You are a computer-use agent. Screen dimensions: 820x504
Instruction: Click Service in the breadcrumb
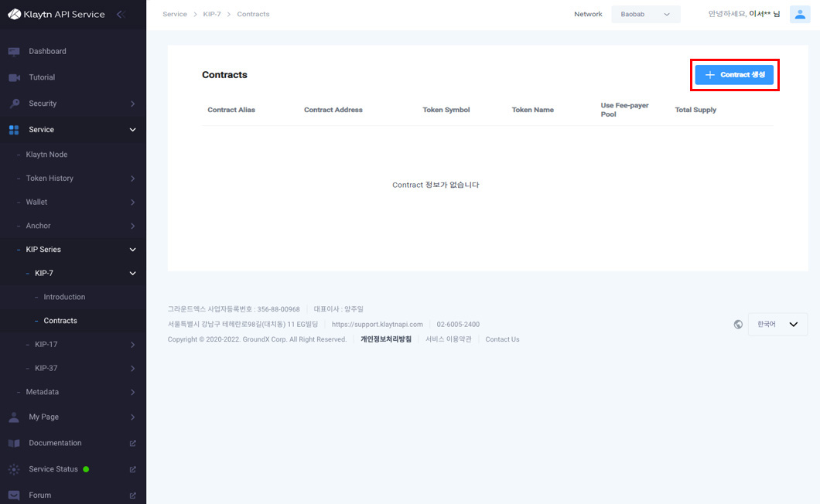tap(175, 14)
